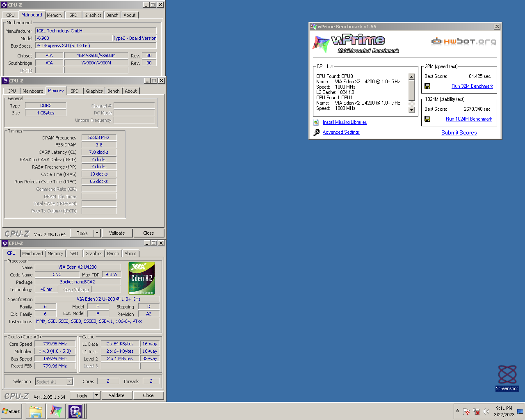Click the VIA Eden X2 processor logo

tap(142, 278)
